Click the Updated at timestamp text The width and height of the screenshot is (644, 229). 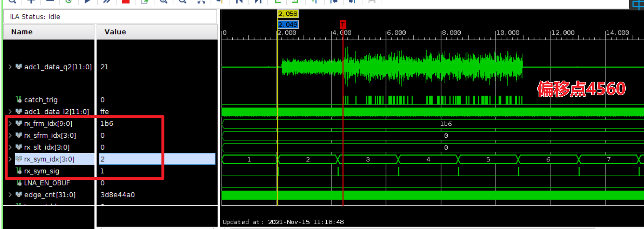(283, 222)
